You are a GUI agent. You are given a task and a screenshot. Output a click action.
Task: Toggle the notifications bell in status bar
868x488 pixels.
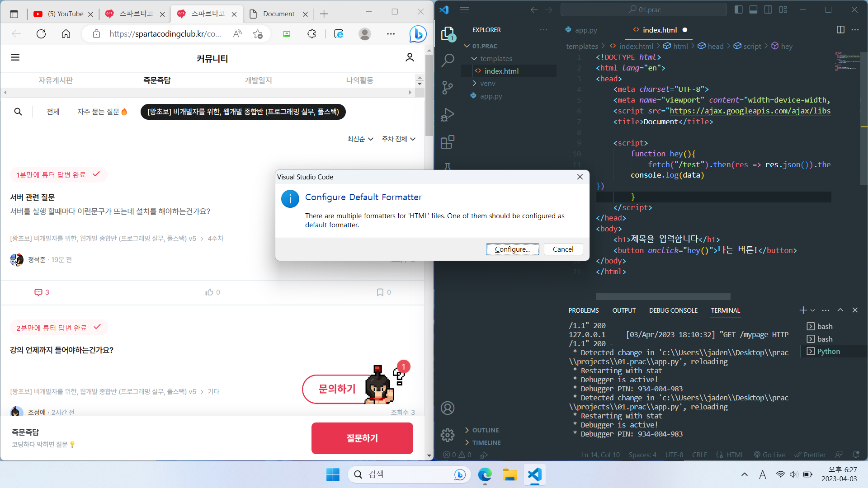point(856,455)
